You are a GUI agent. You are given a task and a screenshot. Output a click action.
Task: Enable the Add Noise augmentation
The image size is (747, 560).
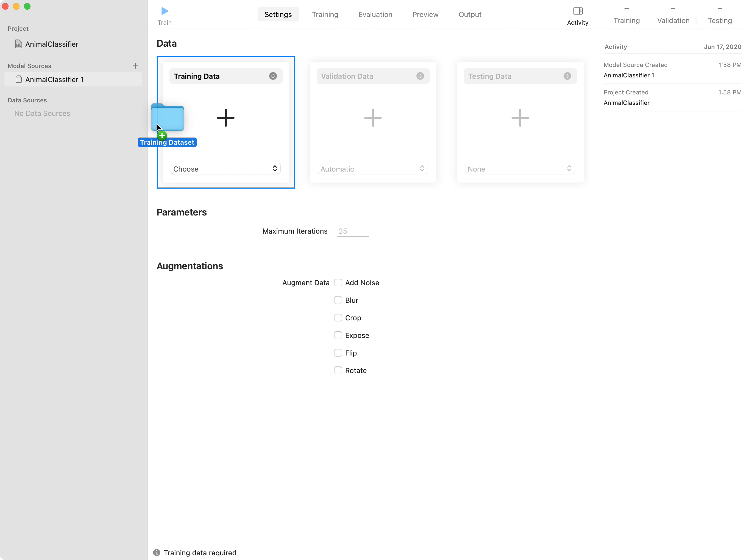click(338, 282)
